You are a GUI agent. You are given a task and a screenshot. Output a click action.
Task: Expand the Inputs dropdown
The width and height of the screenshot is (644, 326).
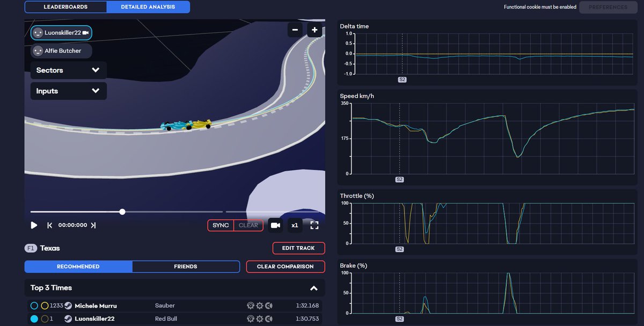click(x=68, y=91)
